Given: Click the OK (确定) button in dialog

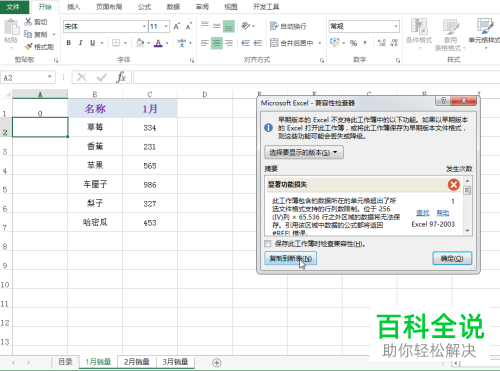Looking at the screenshot, I should [x=452, y=258].
